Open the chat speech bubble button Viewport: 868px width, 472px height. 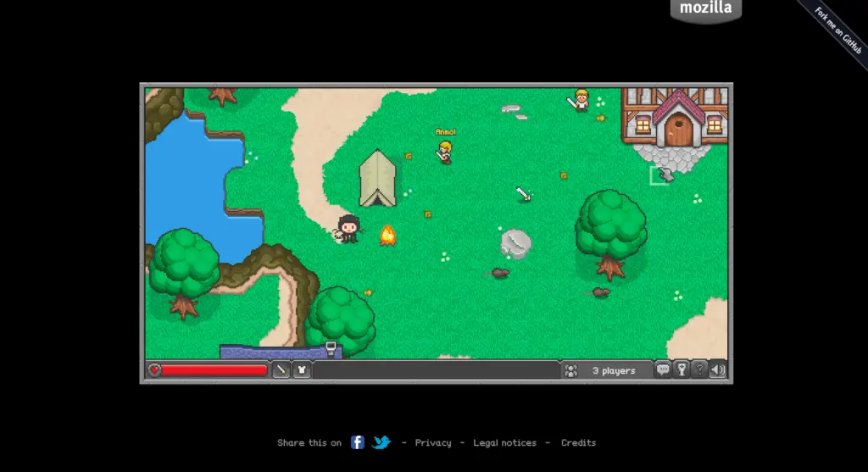click(663, 370)
